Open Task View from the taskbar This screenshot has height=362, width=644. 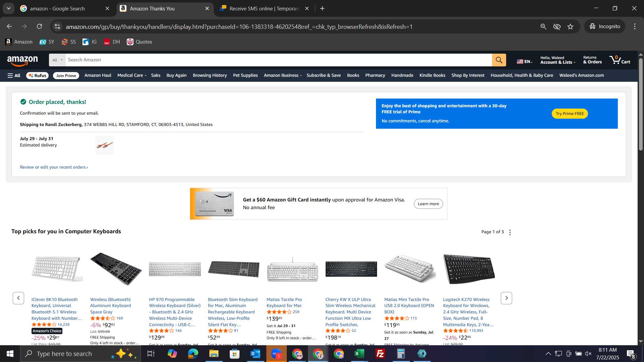[151, 354]
